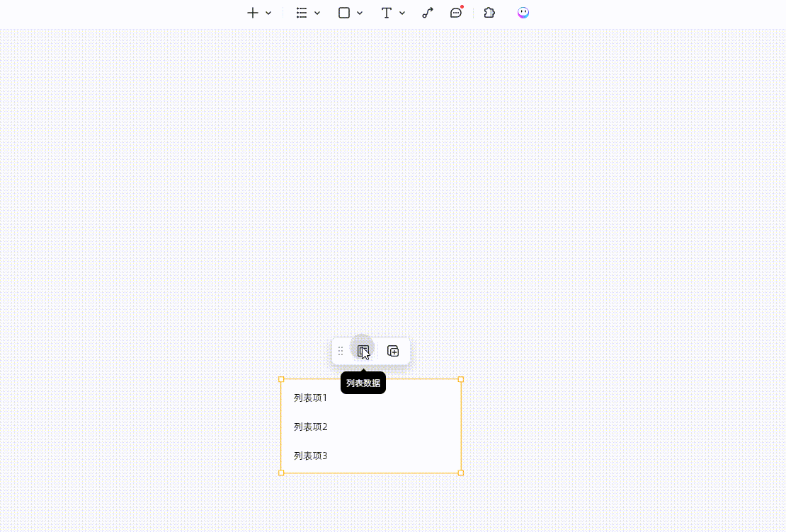Screen dimensions: 786x532
Task: Click the plus icon to add new element
Action: point(253,12)
